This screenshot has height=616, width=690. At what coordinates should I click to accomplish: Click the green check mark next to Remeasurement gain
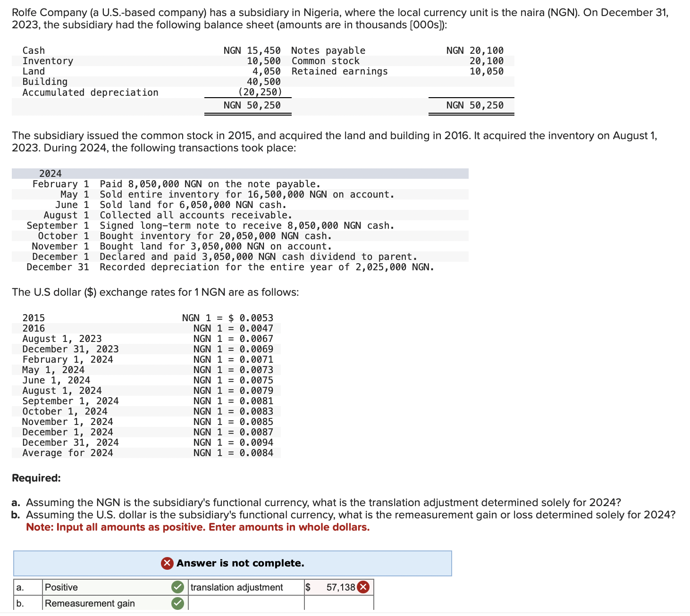click(x=178, y=603)
